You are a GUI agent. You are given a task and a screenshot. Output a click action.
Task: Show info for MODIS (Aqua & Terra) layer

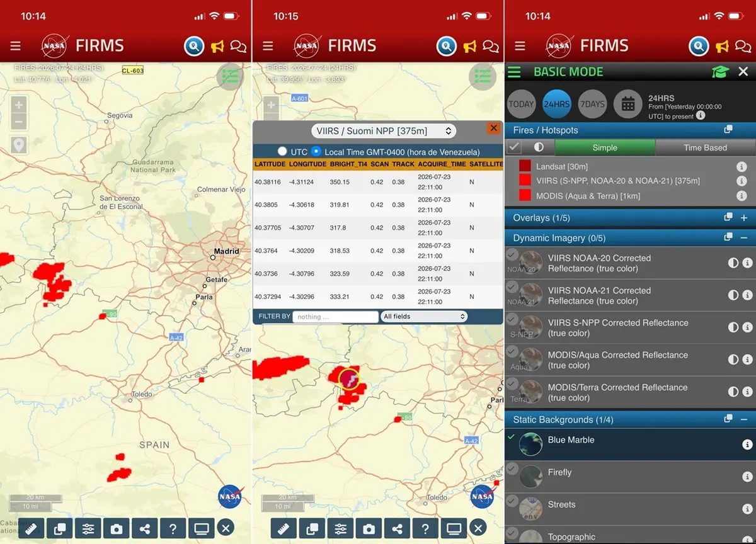coord(742,196)
